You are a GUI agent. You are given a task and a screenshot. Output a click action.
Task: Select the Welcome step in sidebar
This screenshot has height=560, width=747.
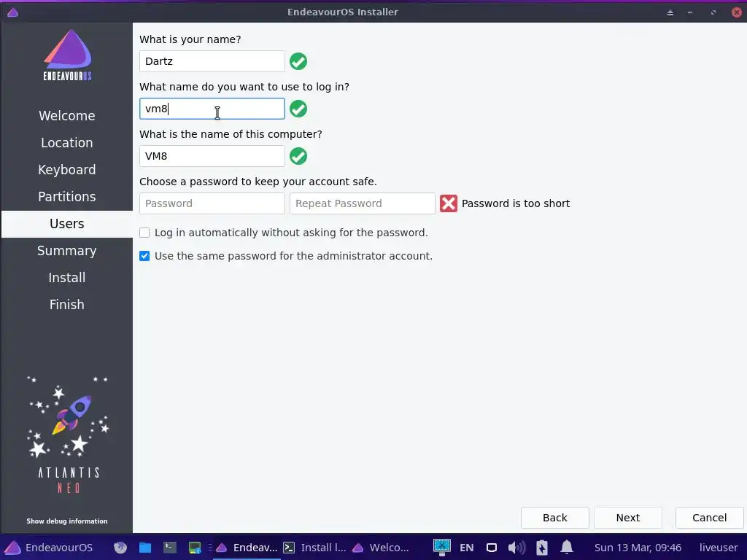(x=66, y=116)
